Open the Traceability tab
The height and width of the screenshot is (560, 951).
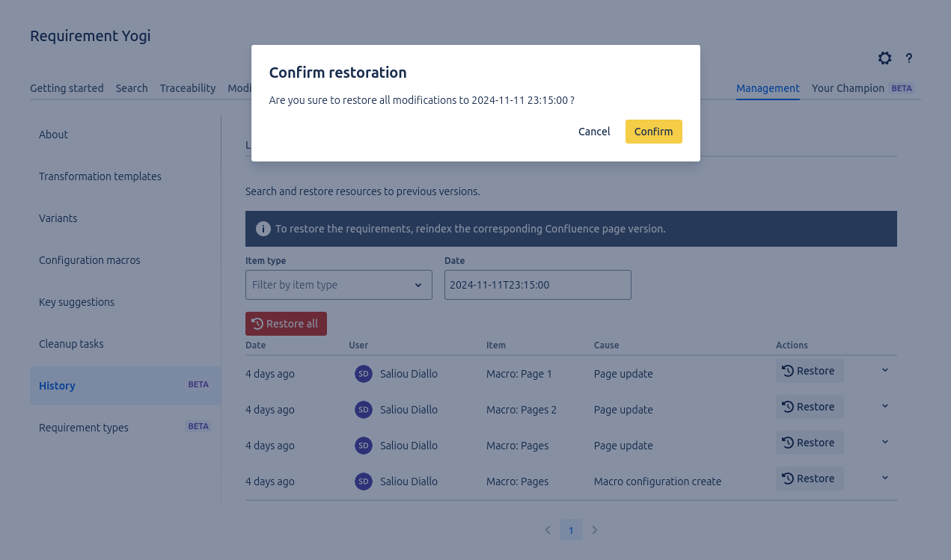(x=187, y=88)
